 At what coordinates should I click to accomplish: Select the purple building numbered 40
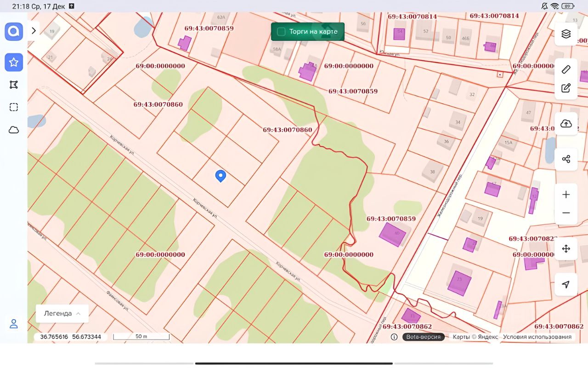pyautogui.click(x=392, y=234)
